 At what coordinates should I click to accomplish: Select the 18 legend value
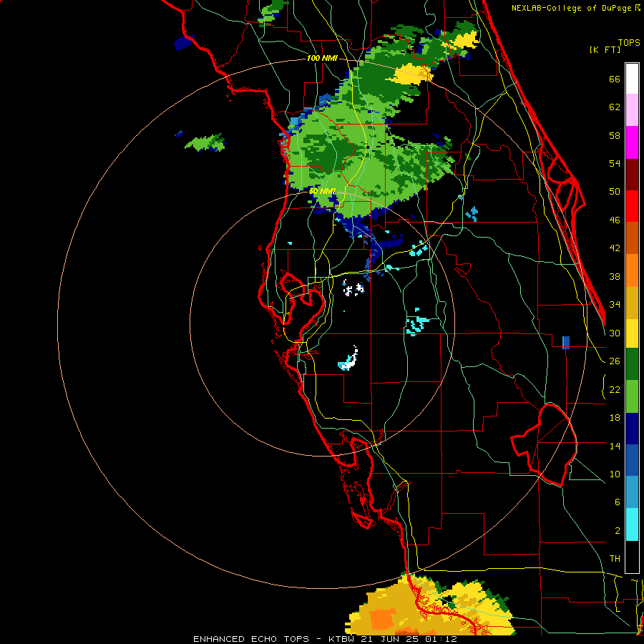615,418
